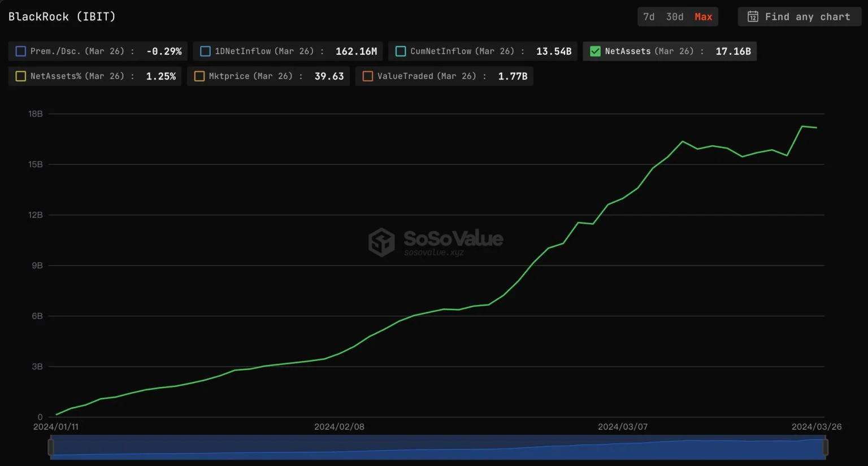Viewport: 868px width, 466px height.
Task: Click the 162.16M 1DNetInflow value
Action: pyautogui.click(x=356, y=51)
